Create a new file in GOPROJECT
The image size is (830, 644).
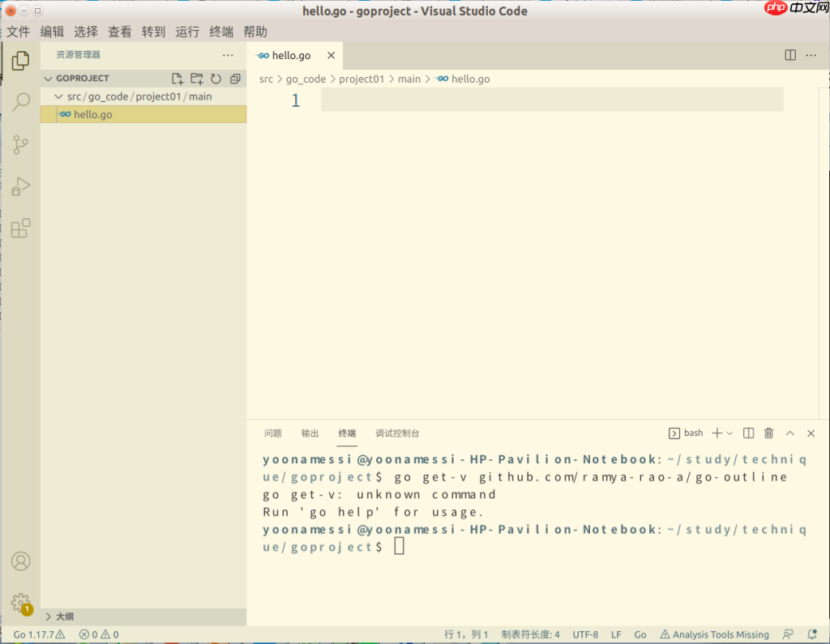[177, 79]
